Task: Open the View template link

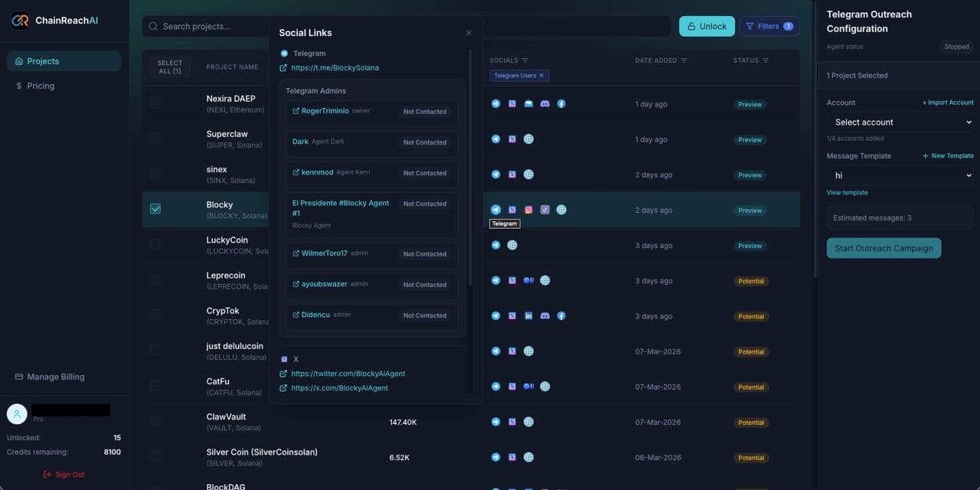Action: (x=847, y=192)
